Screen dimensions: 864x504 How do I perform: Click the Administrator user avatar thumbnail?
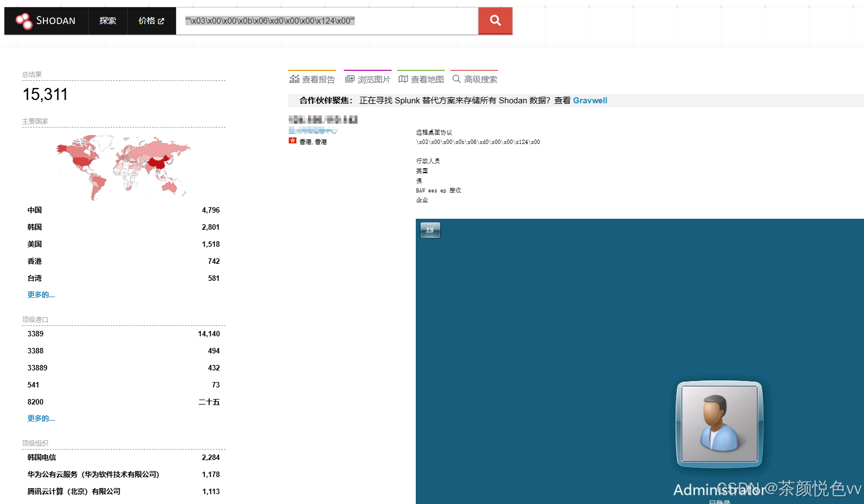(719, 424)
